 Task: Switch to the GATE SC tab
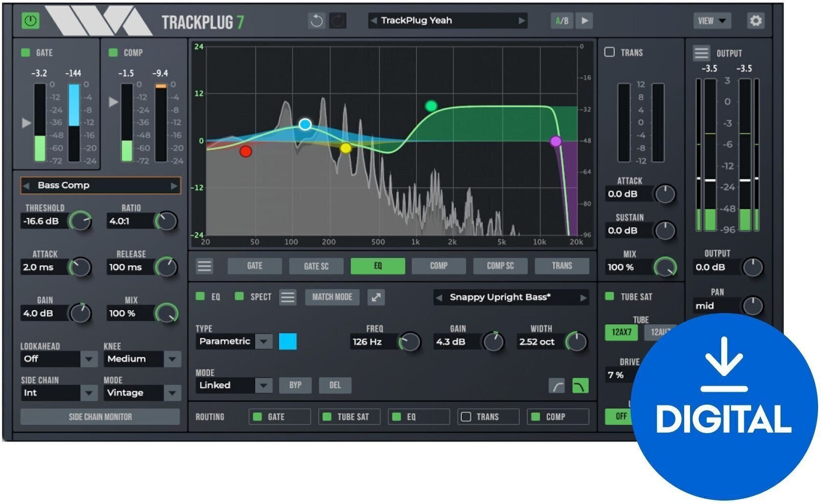click(x=316, y=266)
